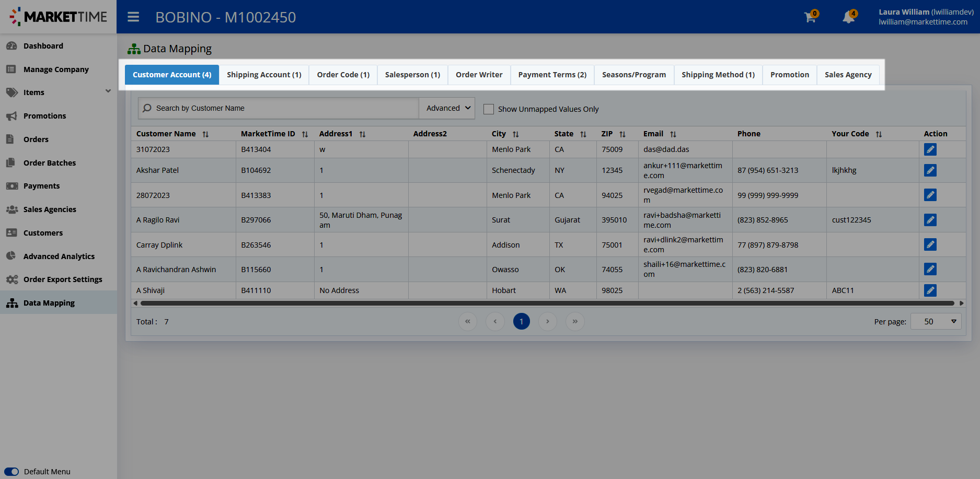Image resolution: width=980 pixels, height=479 pixels.
Task: Click the MarketTime logo
Action: point(59,17)
